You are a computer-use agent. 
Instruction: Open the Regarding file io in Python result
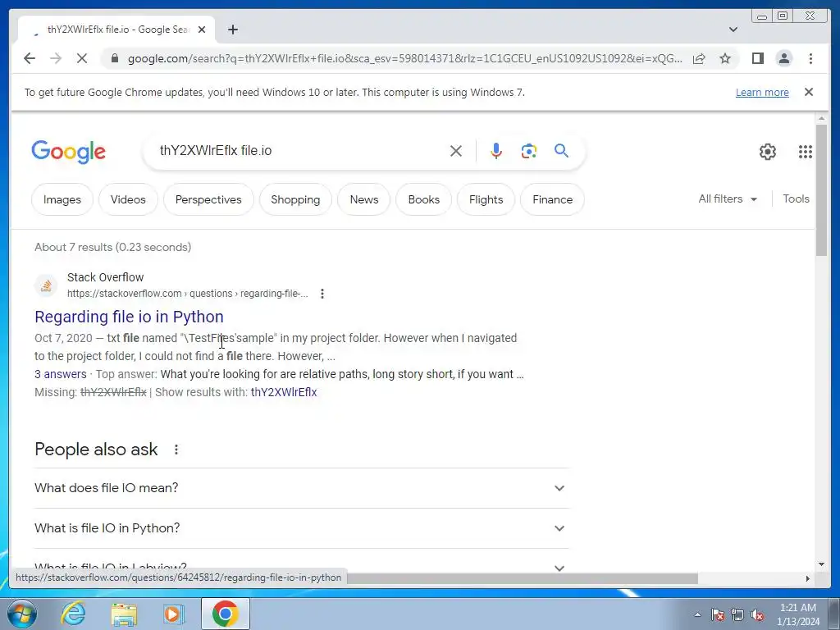pyautogui.click(x=129, y=317)
